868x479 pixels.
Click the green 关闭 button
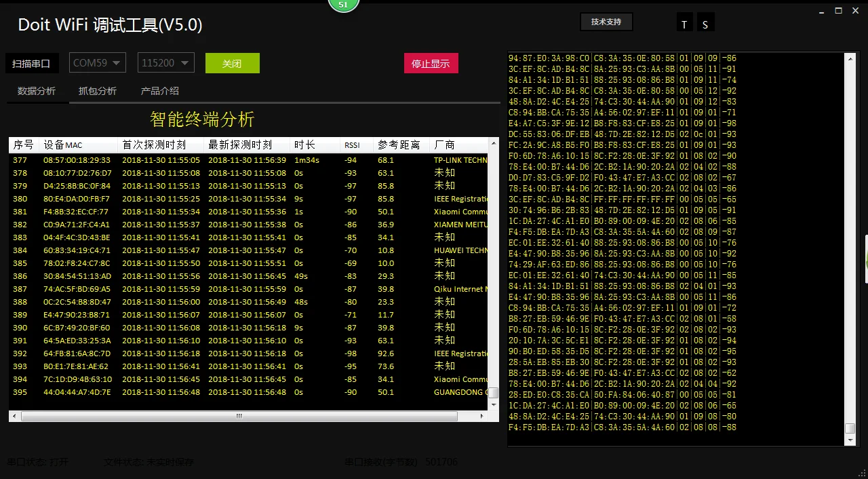[x=233, y=63]
